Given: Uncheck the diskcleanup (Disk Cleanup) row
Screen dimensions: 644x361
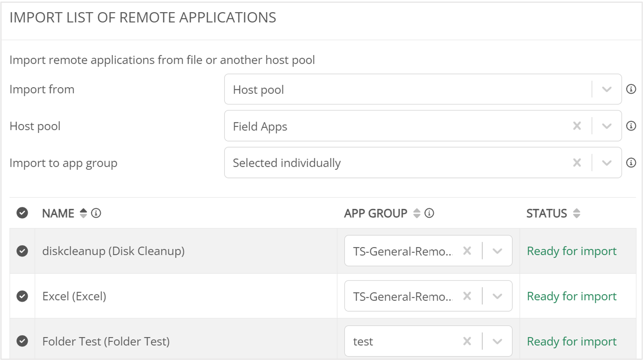Looking at the screenshot, I should (22, 251).
